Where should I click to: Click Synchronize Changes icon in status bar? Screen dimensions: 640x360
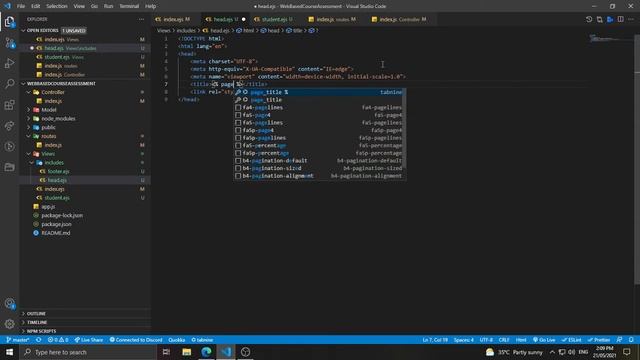click(x=38, y=340)
